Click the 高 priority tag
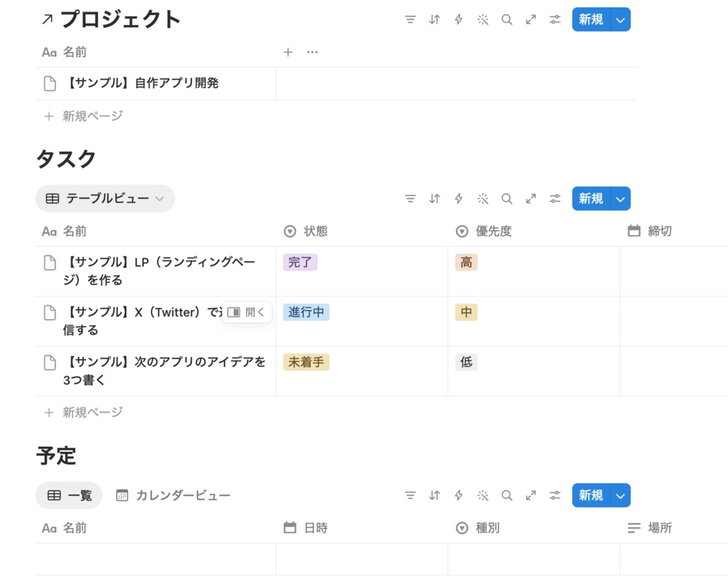The width and height of the screenshot is (728, 584). tap(466, 262)
